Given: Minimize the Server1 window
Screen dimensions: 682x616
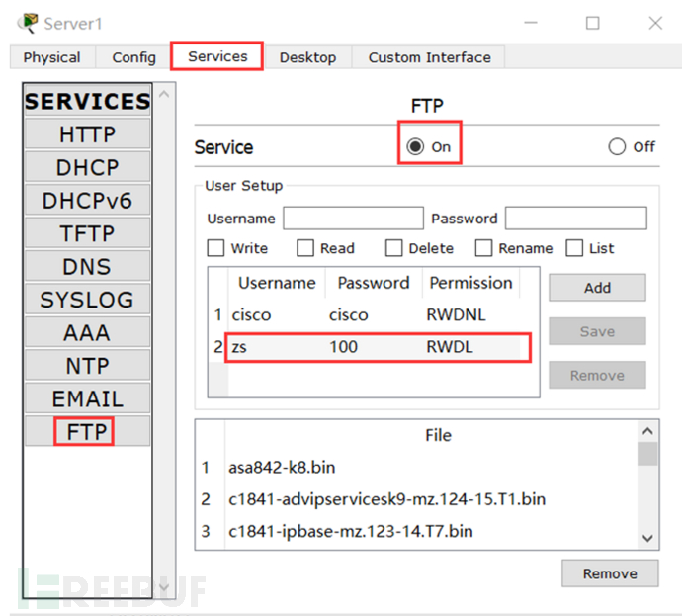Looking at the screenshot, I should point(530,23).
